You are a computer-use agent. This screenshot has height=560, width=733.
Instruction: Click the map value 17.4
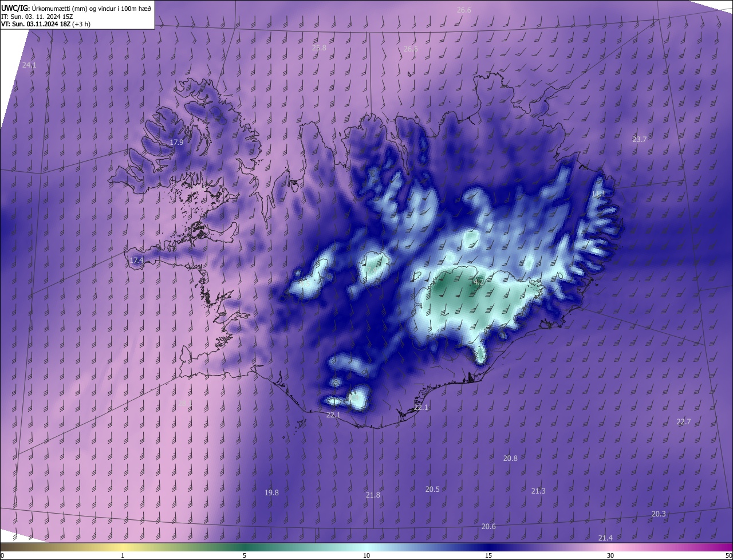tap(136, 261)
